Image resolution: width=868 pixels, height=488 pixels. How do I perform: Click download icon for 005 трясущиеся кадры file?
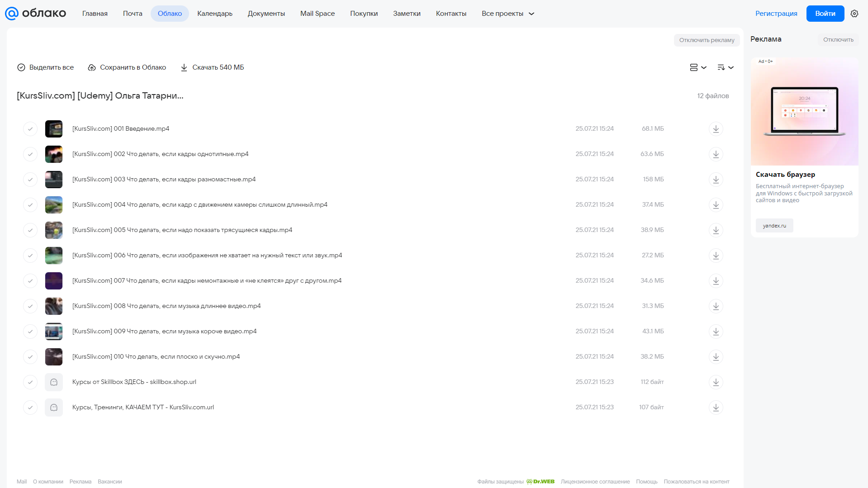pos(716,230)
